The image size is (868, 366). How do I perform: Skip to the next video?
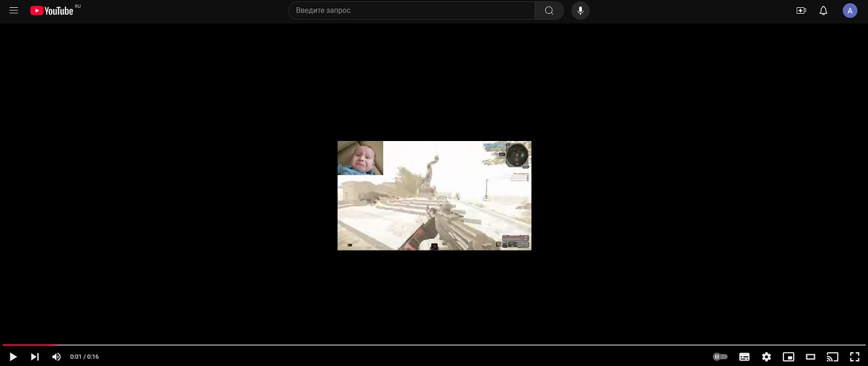(35, 357)
